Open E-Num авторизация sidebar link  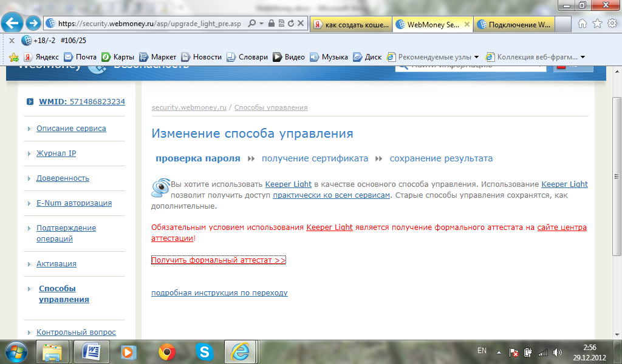(73, 203)
